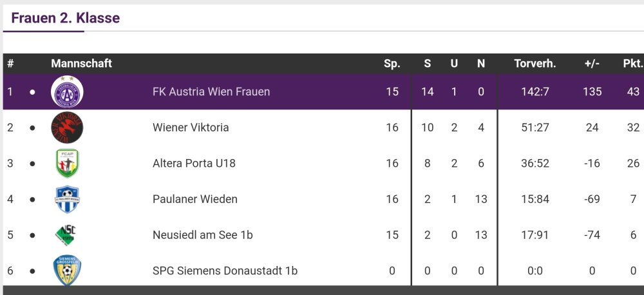Viewport: 644px width, 295px height.
Task: Click the Paulaner Wieden club badge
Action: click(67, 199)
